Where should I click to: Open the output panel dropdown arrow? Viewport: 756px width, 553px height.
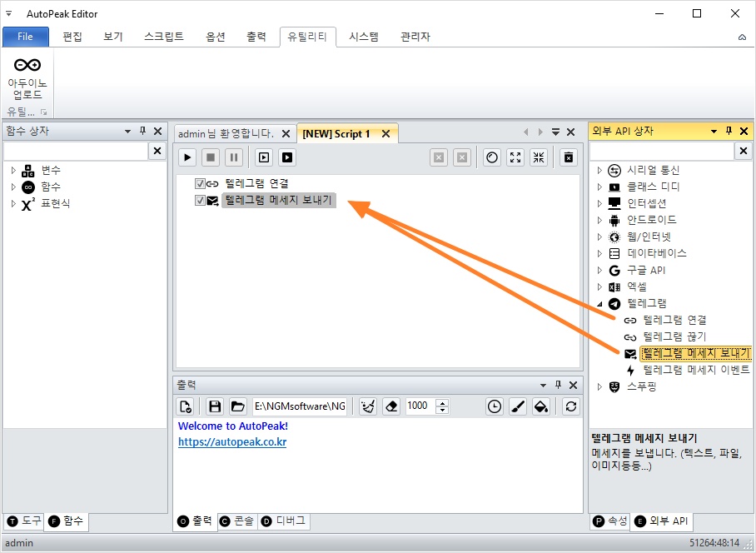click(544, 385)
